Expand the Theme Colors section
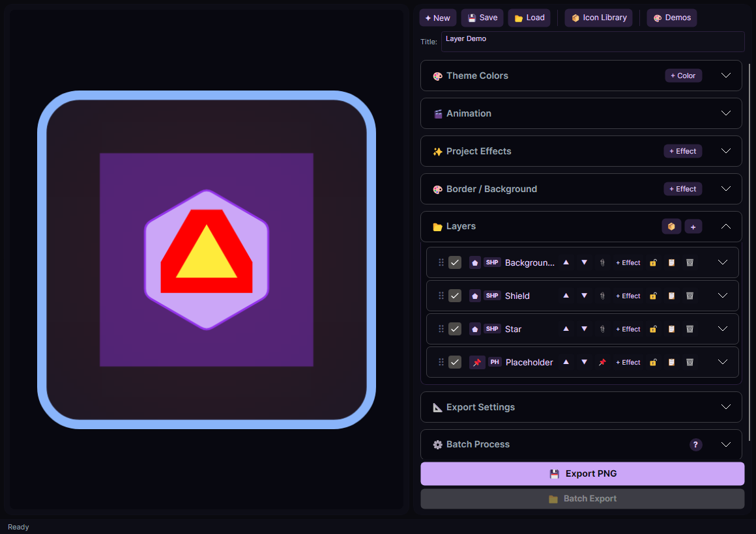 (x=726, y=76)
